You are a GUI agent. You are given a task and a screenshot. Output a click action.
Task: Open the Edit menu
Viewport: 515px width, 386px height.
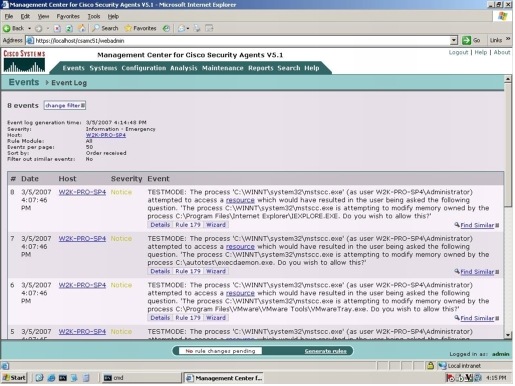25,16
